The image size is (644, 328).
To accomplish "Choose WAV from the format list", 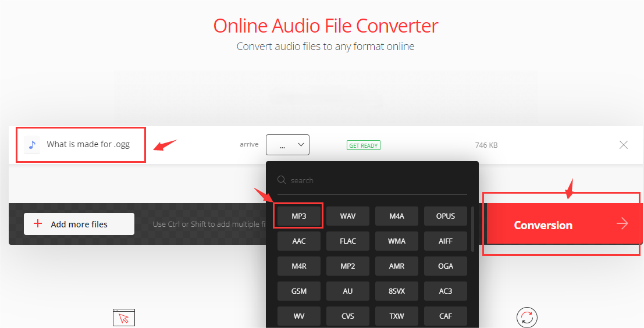I will click(348, 216).
